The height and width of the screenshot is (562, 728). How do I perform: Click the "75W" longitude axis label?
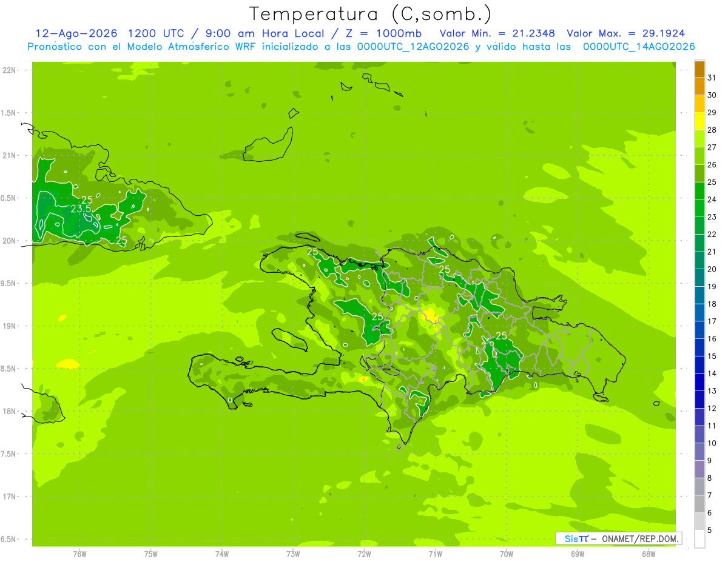(151, 554)
